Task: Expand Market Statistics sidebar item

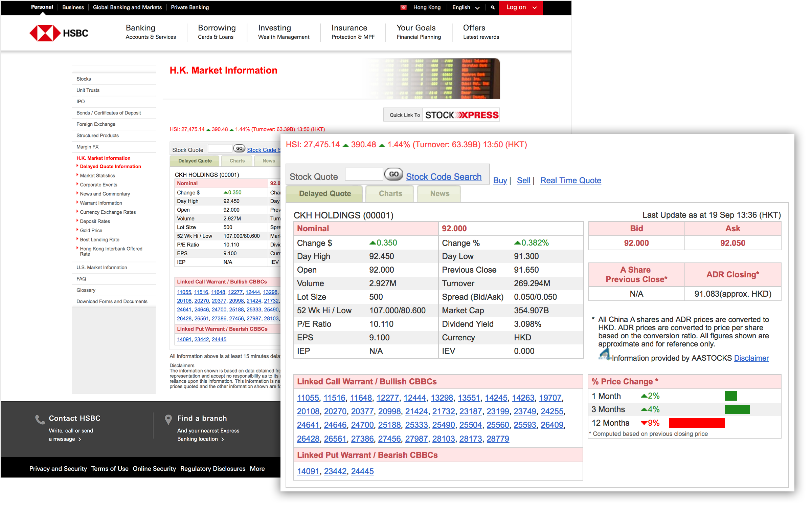Action: [x=97, y=175]
